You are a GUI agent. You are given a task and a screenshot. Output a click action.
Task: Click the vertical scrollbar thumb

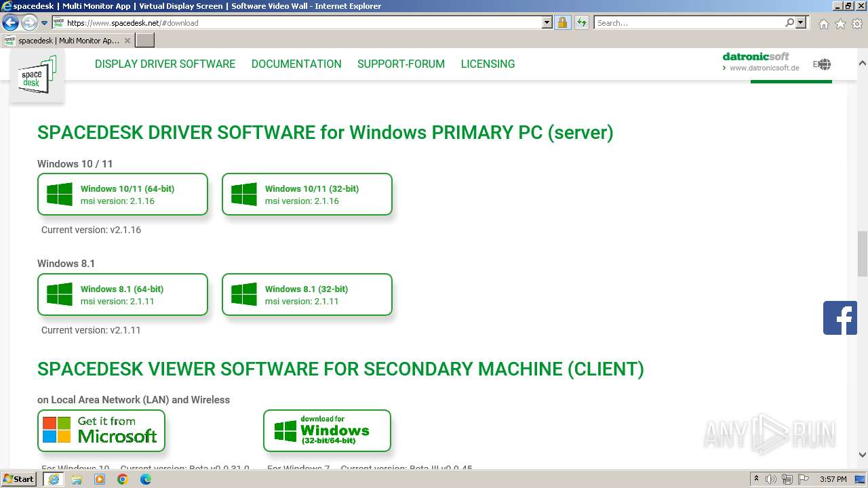pyautogui.click(x=863, y=253)
